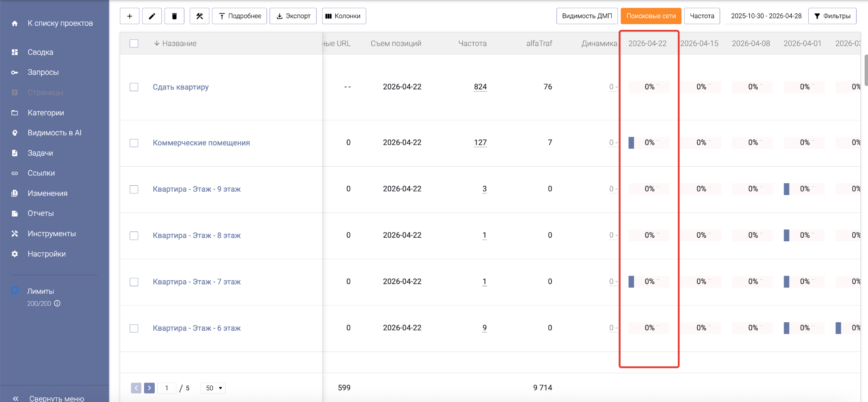Toggle select-all checkbox in table header

[x=134, y=44]
